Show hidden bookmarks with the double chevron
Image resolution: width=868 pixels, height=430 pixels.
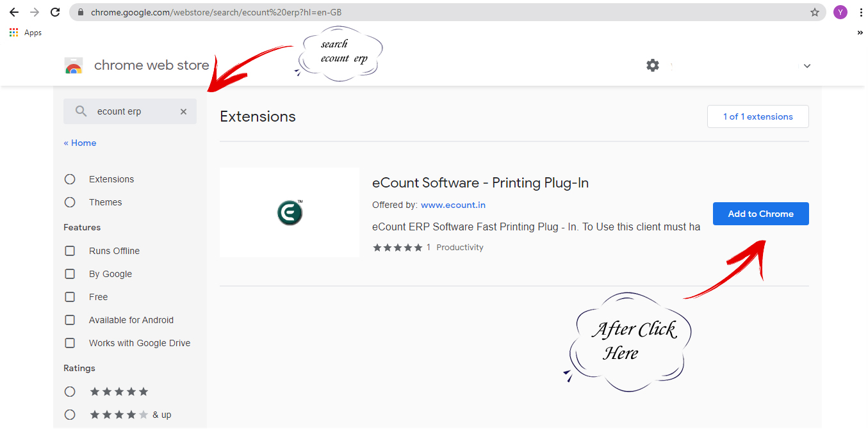(x=860, y=33)
